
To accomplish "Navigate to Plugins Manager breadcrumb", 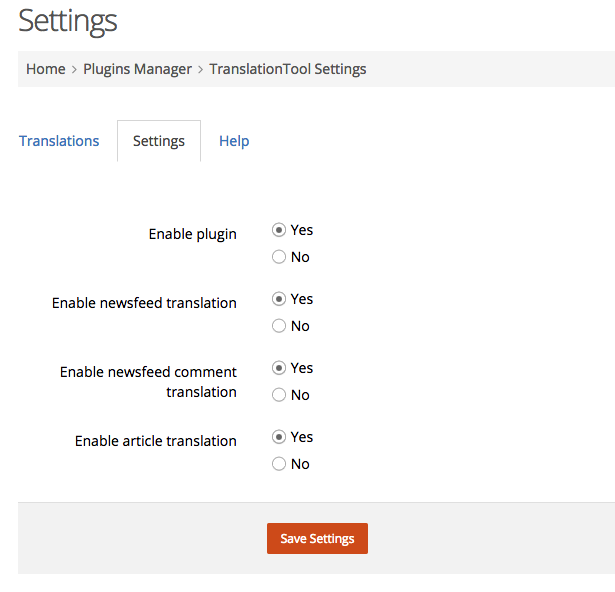I will [138, 69].
